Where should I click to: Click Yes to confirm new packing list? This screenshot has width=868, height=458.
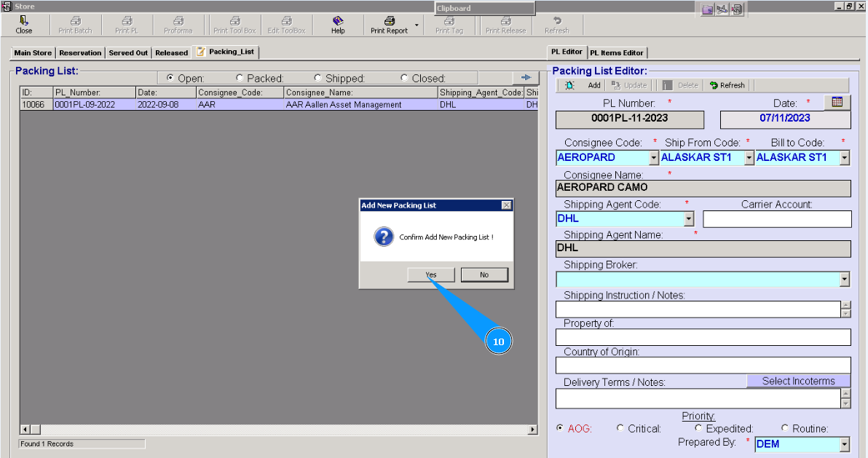click(430, 275)
